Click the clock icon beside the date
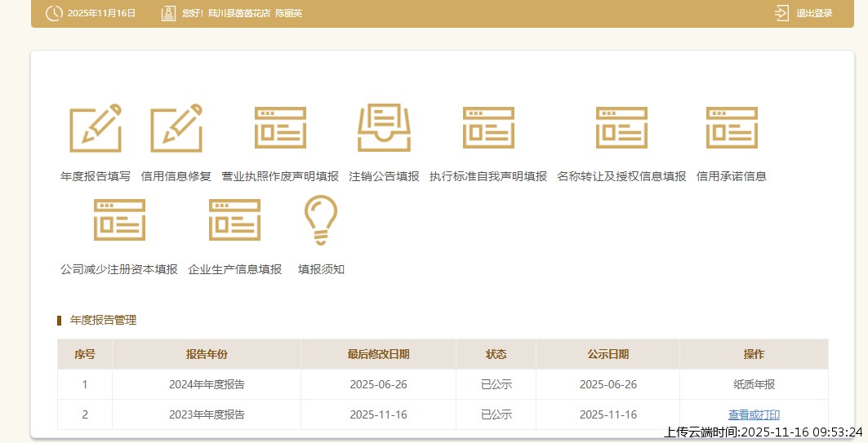Viewport: 868px width, 443px height. [x=53, y=13]
